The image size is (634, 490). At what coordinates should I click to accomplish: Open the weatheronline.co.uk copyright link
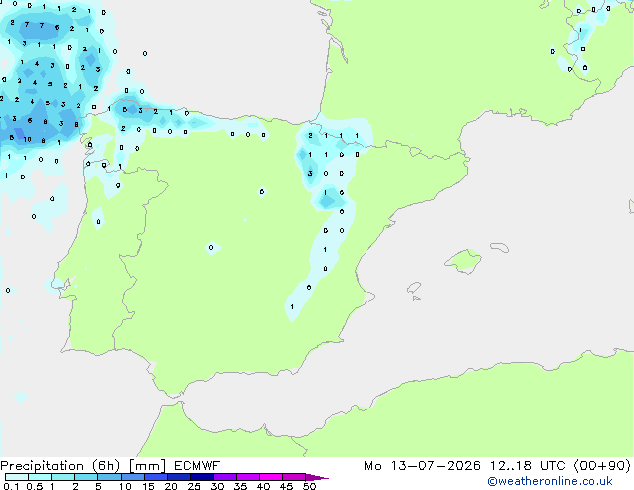pos(550,481)
